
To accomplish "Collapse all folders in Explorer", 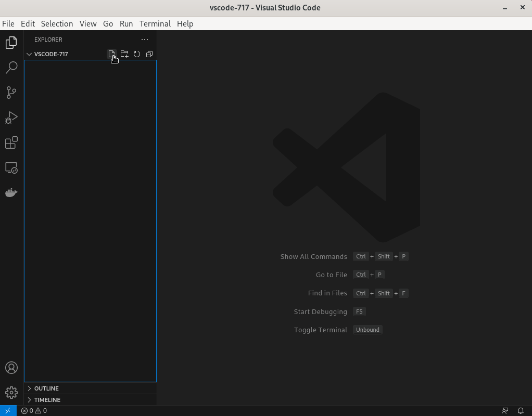I will (149, 54).
